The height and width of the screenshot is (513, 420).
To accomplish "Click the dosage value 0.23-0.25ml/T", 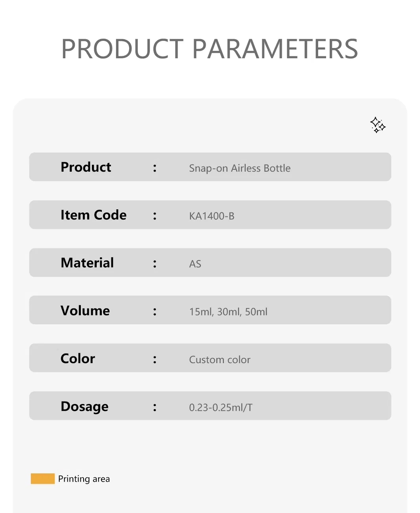I will tap(221, 408).
